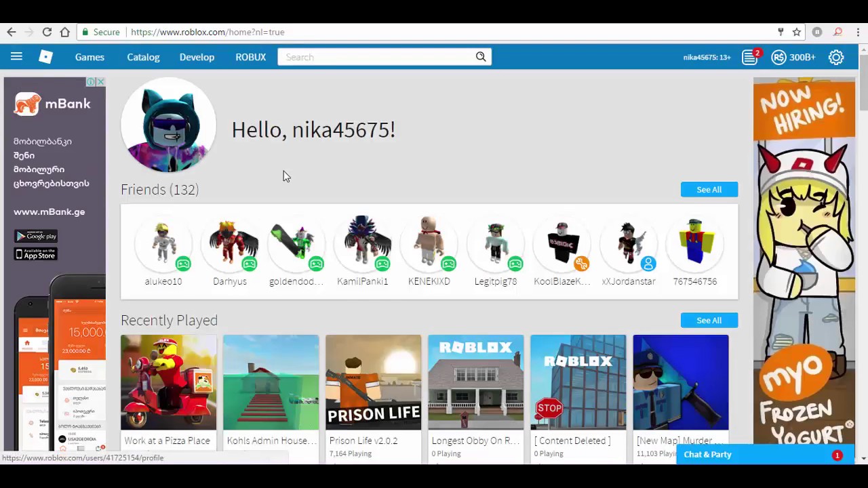Open the Games menu
This screenshot has width=868, height=488.
point(90,57)
